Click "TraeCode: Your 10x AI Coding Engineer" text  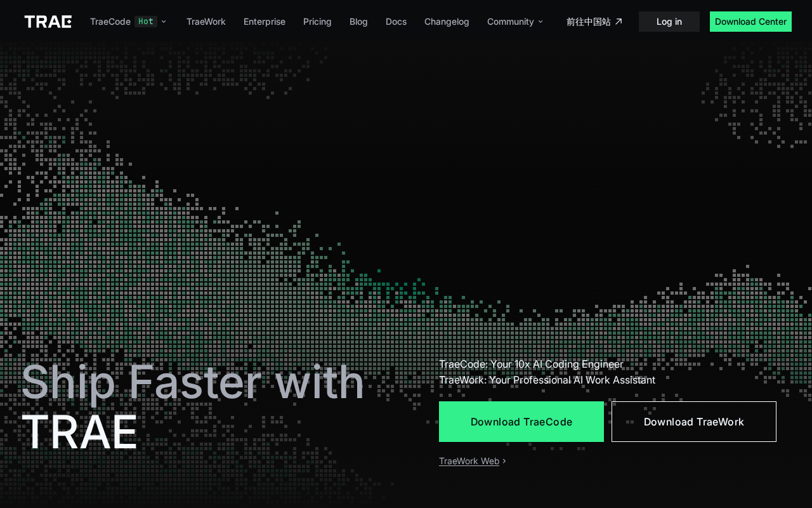tap(531, 364)
